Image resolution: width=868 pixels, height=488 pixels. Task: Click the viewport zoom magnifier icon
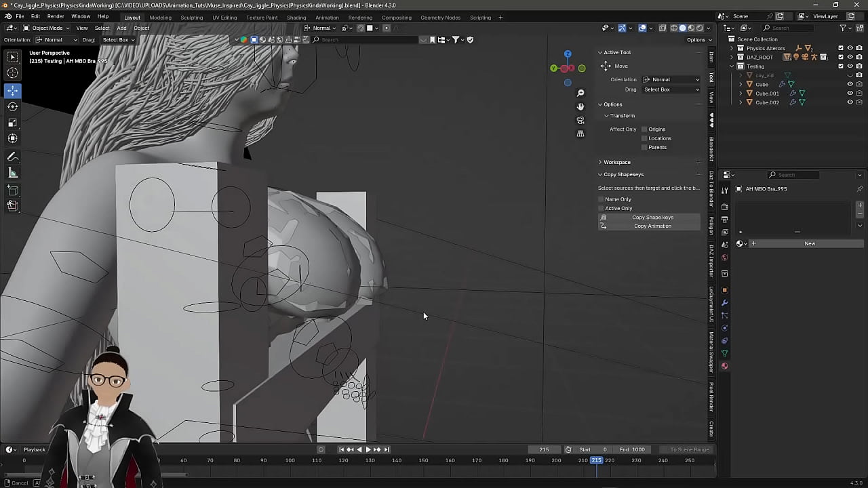[x=580, y=93]
